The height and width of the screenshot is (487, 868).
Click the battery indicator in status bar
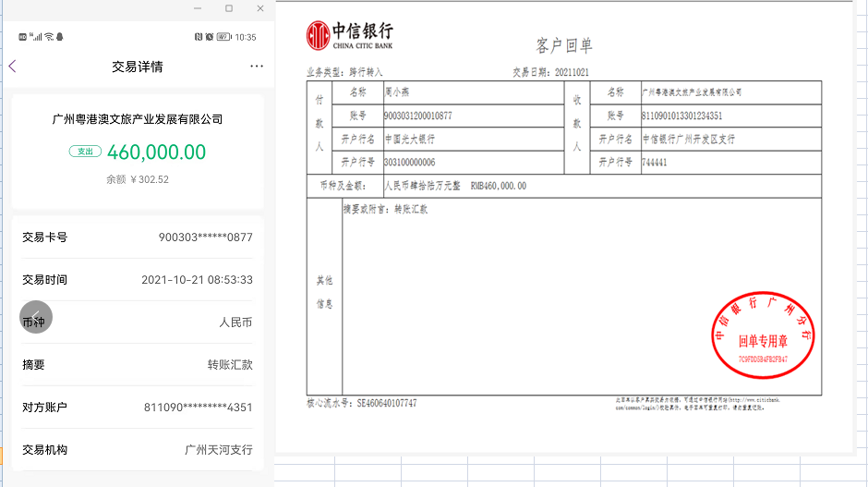click(x=223, y=37)
